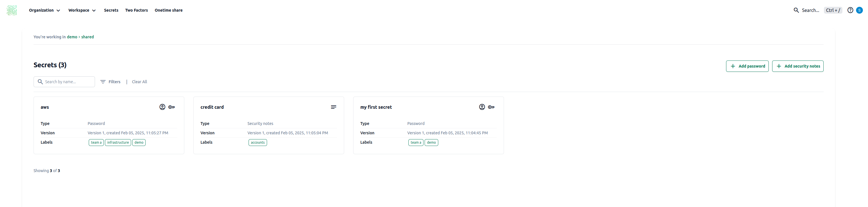Click the accounts label on credit card
Screen dimensions: 868x207
[x=258, y=143]
